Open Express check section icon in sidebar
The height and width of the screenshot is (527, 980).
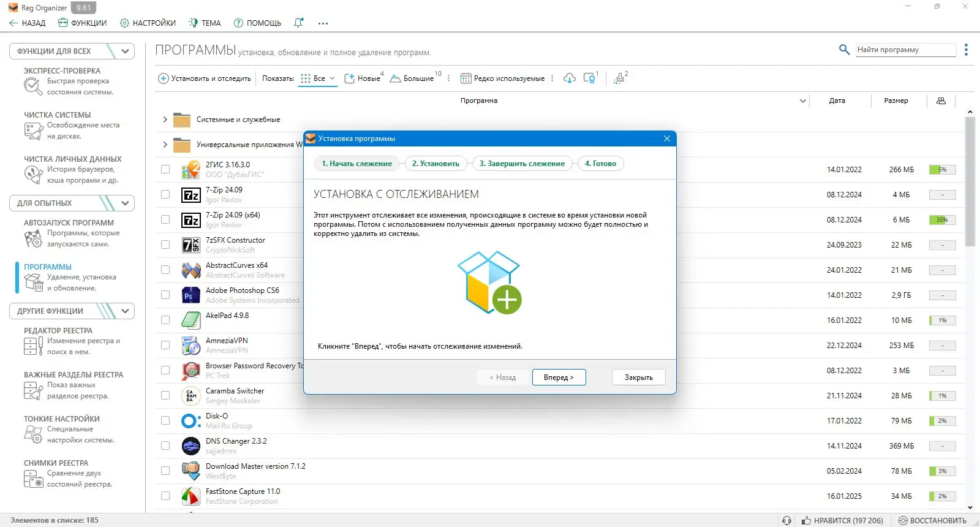click(33, 86)
